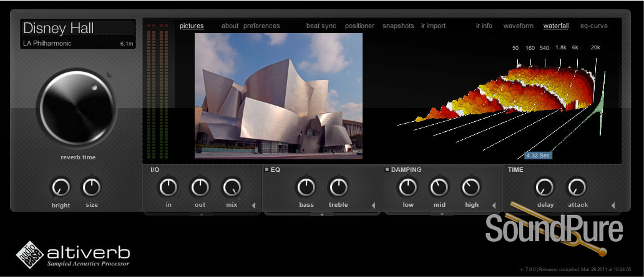Click the large reverb time knob
Image resolution: width=644 pixels, height=278 pixels.
76,107
